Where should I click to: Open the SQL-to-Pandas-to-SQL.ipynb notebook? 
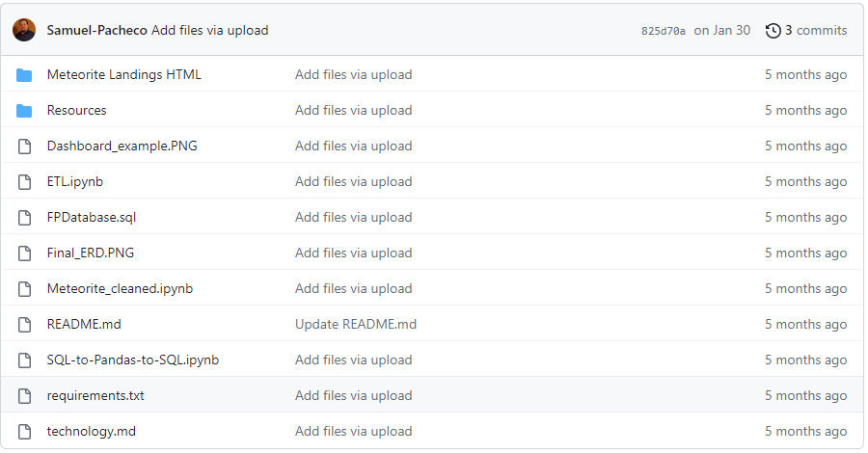(133, 360)
